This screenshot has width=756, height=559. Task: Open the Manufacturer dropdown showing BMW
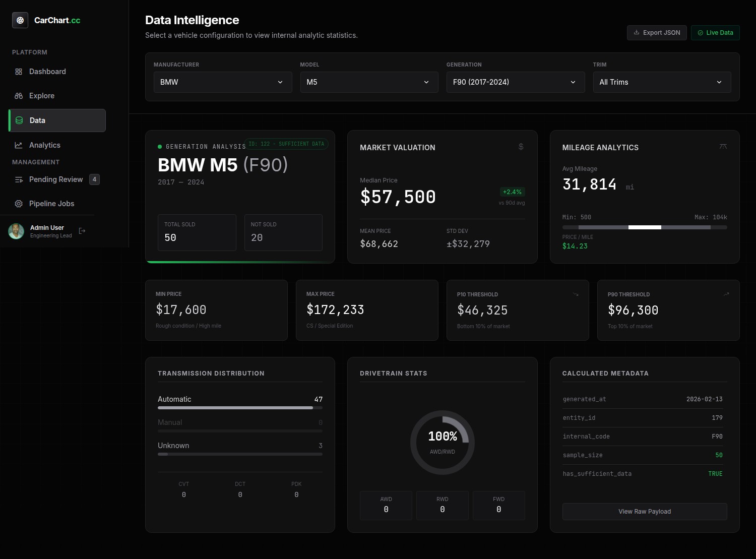pos(223,82)
